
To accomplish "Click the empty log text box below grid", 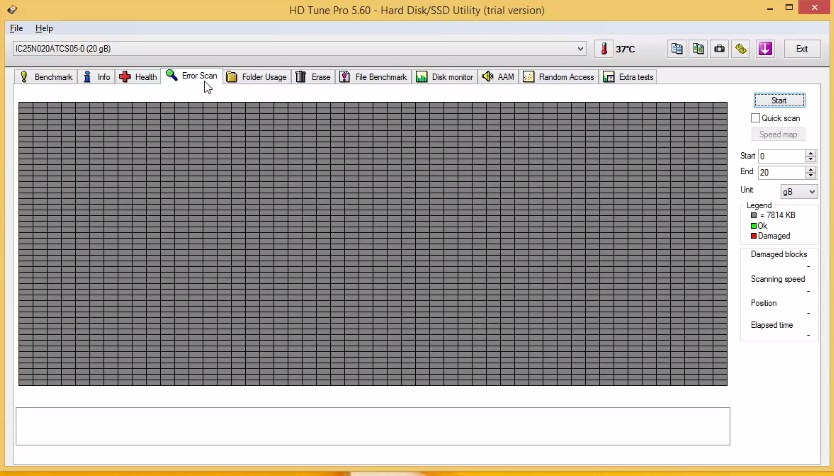I will click(373, 427).
